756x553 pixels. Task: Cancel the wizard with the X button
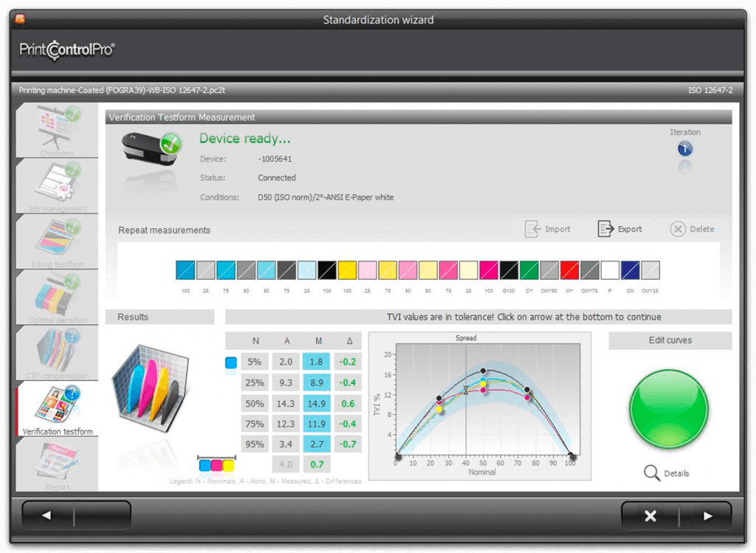pyautogui.click(x=650, y=516)
